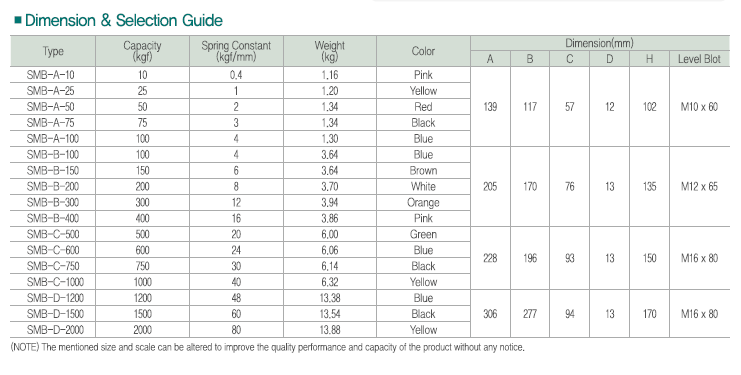The image size is (741, 375).
Task: Select the M10 x 60 level bolt cell
Action: [699, 107]
